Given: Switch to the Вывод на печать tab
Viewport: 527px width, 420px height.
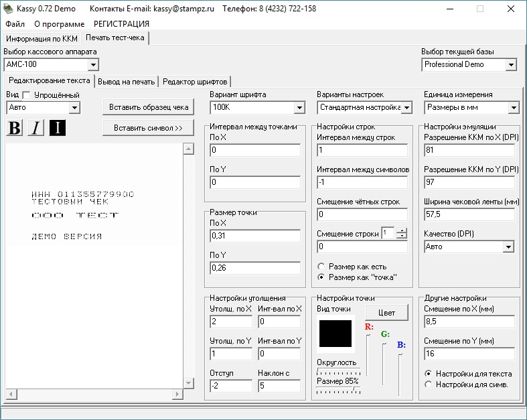Looking at the screenshot, I should [x=127, y=81].
